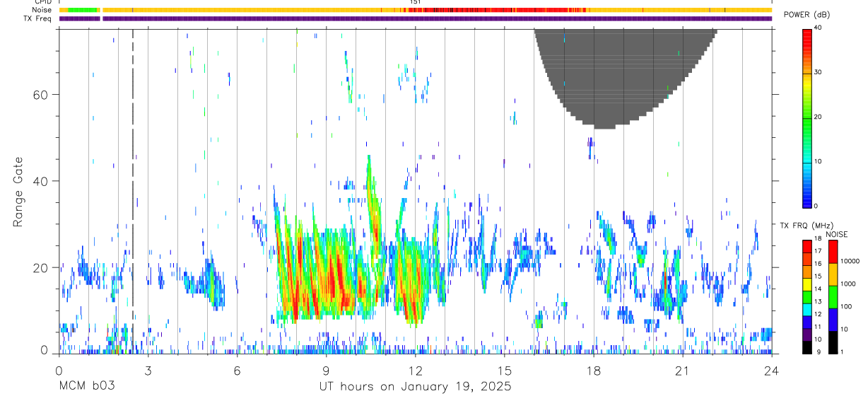Click the POWER (dB) color scale bar

tap(807, 117)
